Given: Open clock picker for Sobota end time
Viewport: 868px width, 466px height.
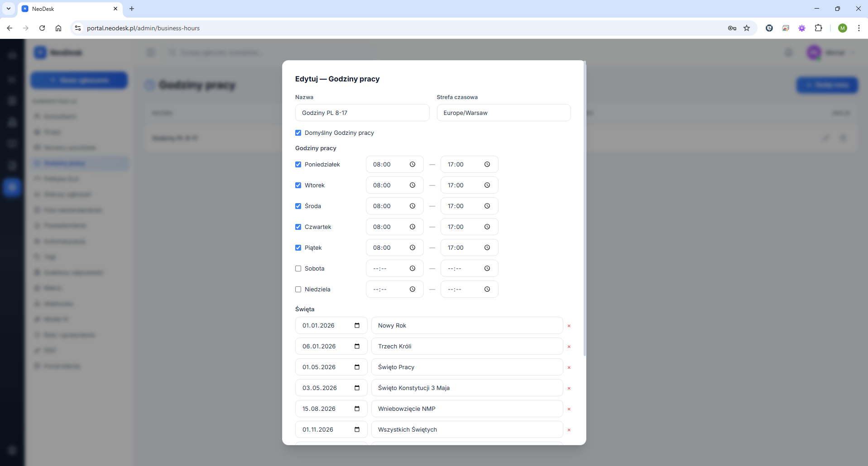Looking at the screenshot, I should coord(487,268).
